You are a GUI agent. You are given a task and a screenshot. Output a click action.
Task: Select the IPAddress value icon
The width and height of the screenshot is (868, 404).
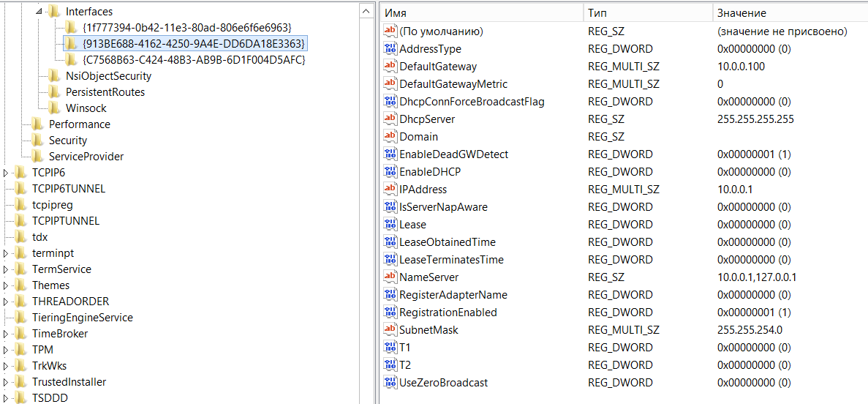pos(390,190)
